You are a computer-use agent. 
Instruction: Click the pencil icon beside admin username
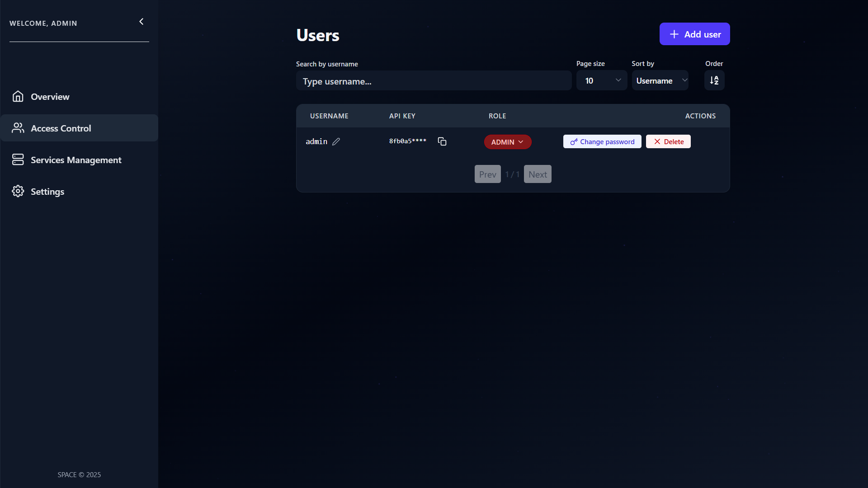(x=336, y=141)
